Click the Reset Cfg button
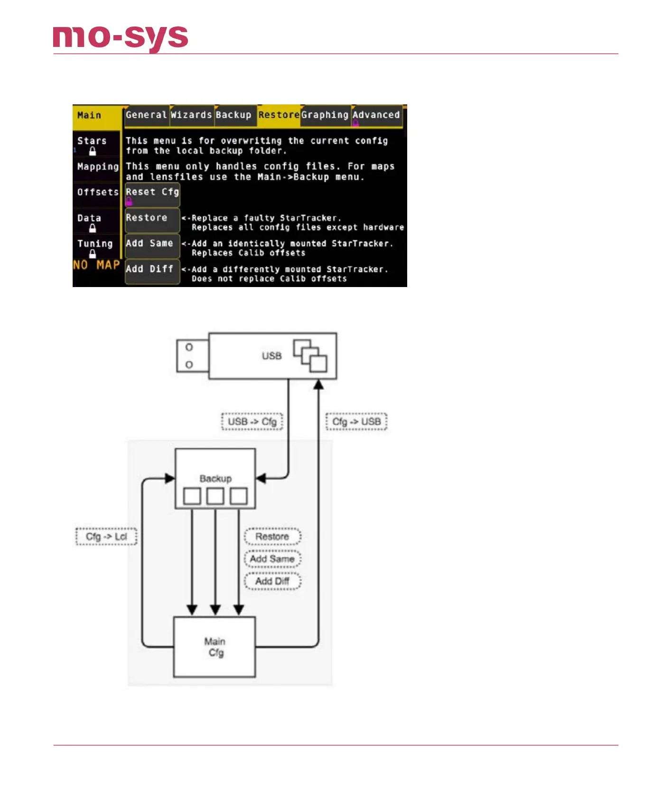The image size is (672, 799). [x=152, y=195]
